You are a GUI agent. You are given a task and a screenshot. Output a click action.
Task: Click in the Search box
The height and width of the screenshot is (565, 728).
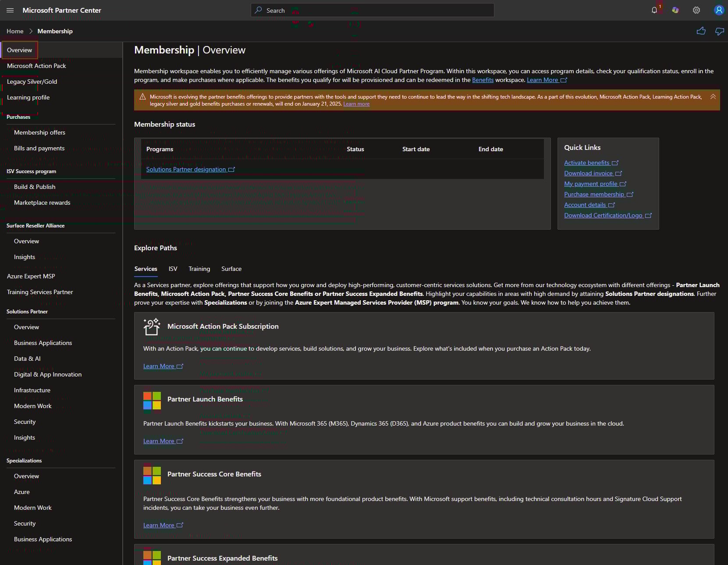click(373, 10)
